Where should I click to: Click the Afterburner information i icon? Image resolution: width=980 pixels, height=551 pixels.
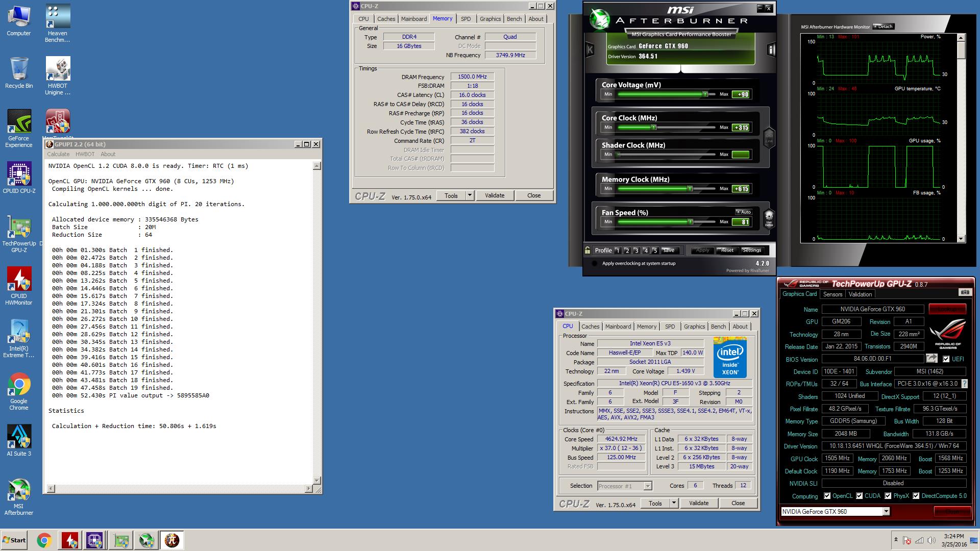[771, 49]
